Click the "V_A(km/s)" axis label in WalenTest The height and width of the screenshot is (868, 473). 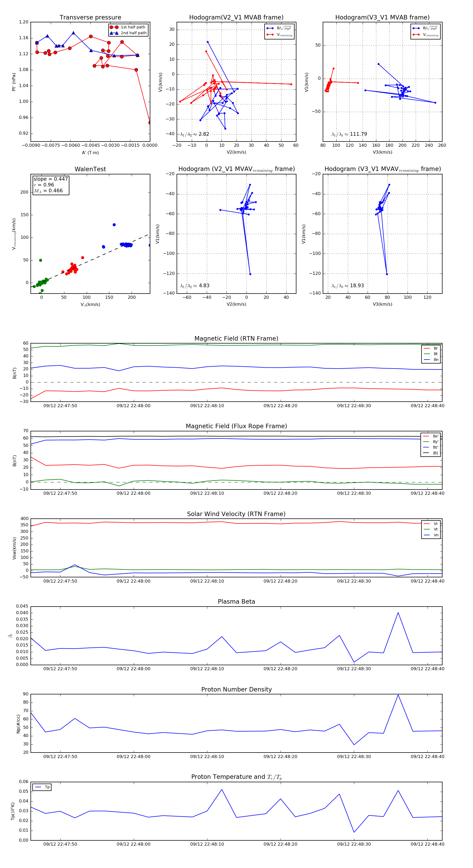[90, 304]
